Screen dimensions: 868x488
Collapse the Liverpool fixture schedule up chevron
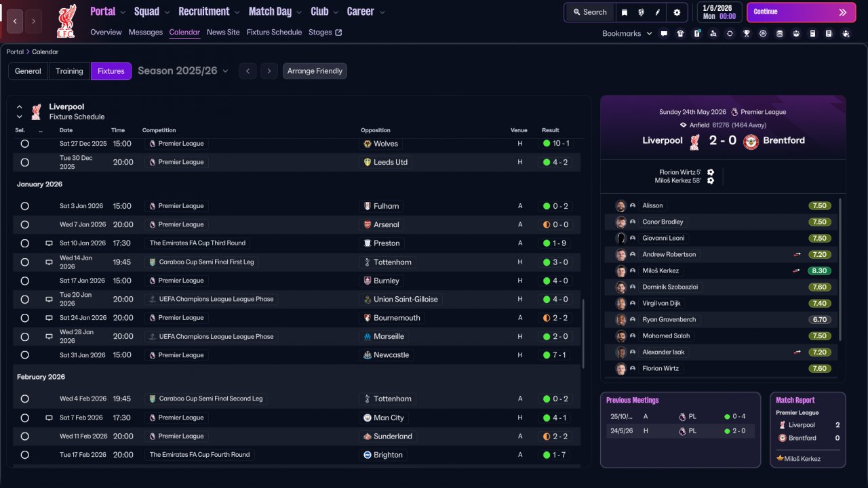20,107
